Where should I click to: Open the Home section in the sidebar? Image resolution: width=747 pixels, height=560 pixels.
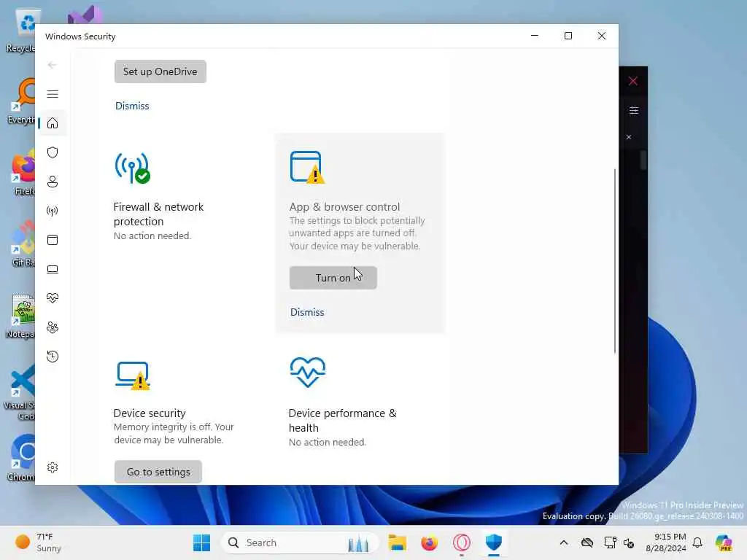pyautogui.click(x=53, y=123)
